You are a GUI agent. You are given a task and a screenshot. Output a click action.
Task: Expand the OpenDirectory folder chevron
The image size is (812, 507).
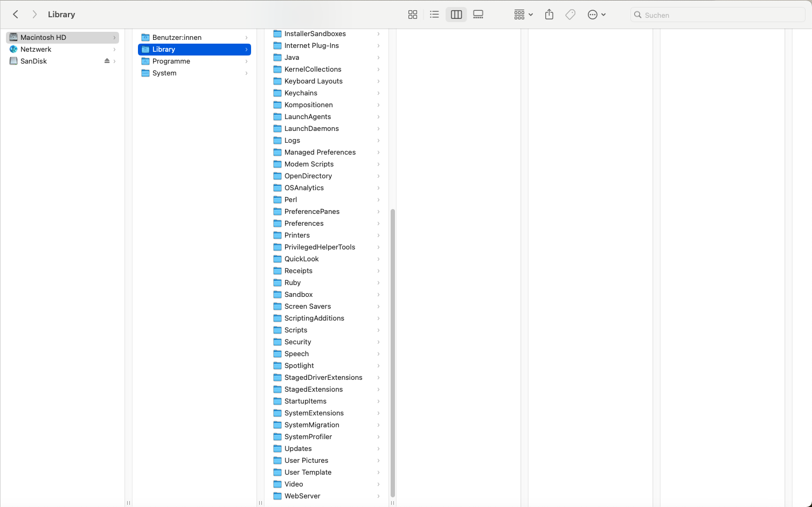[x=378, y=176]
